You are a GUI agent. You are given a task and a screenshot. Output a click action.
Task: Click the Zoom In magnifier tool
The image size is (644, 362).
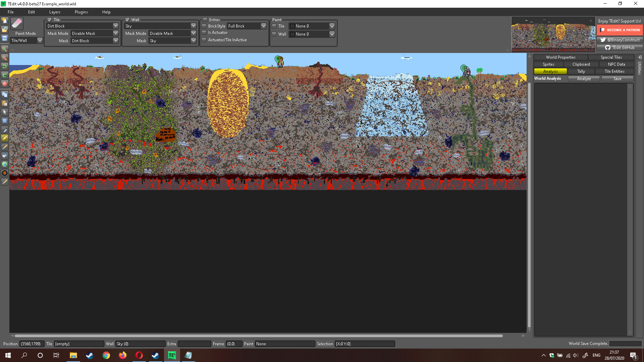pos(5,49)
